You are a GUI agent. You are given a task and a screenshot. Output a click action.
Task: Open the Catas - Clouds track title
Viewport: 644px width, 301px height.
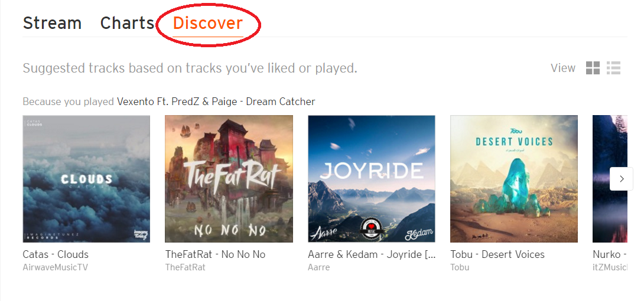click(x=56, y=254)
